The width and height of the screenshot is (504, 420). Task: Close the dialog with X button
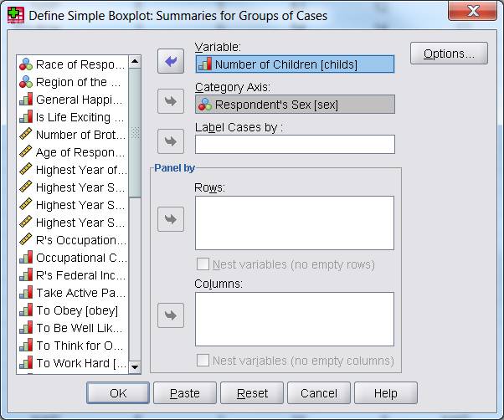473,11
